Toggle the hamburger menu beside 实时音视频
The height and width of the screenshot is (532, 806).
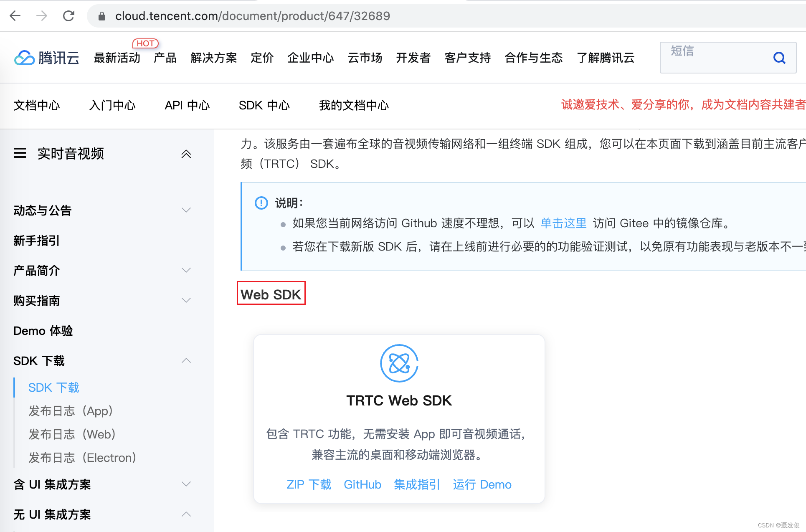click(20, 153)
